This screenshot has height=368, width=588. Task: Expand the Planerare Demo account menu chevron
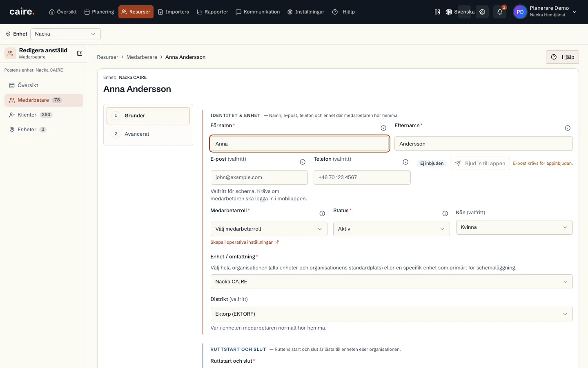[x=575, y=12]
